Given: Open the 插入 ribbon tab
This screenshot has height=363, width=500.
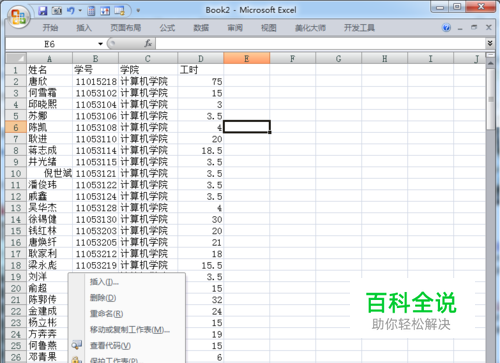Looking at the screenshot, I should pyautogui.click(x=84, y=28).
